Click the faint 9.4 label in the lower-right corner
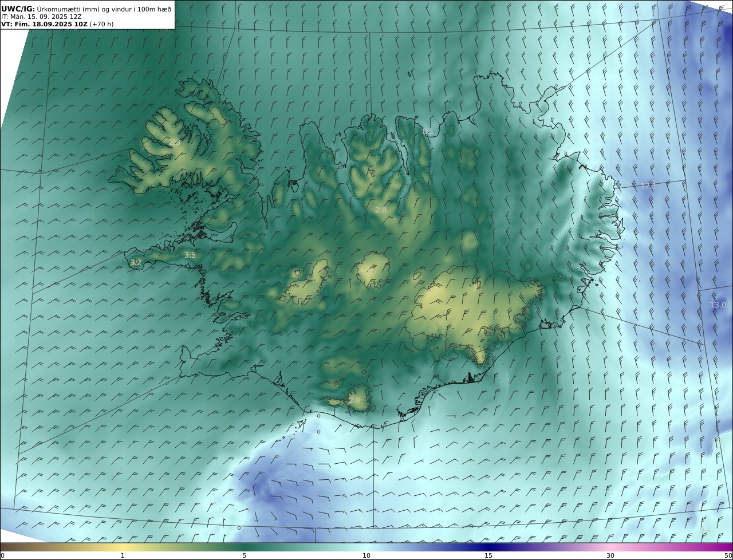 pyautogui.click(x=706, y=530)
